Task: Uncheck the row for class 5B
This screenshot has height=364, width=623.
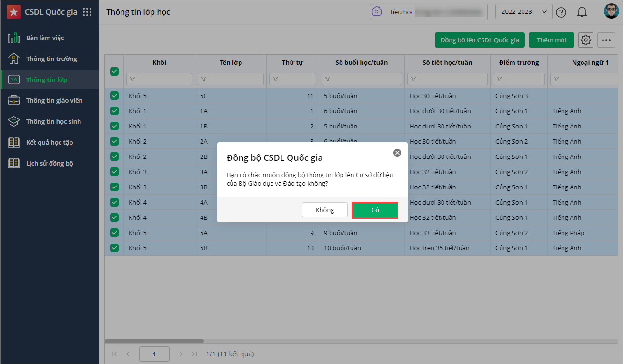Action: (114, 248)
